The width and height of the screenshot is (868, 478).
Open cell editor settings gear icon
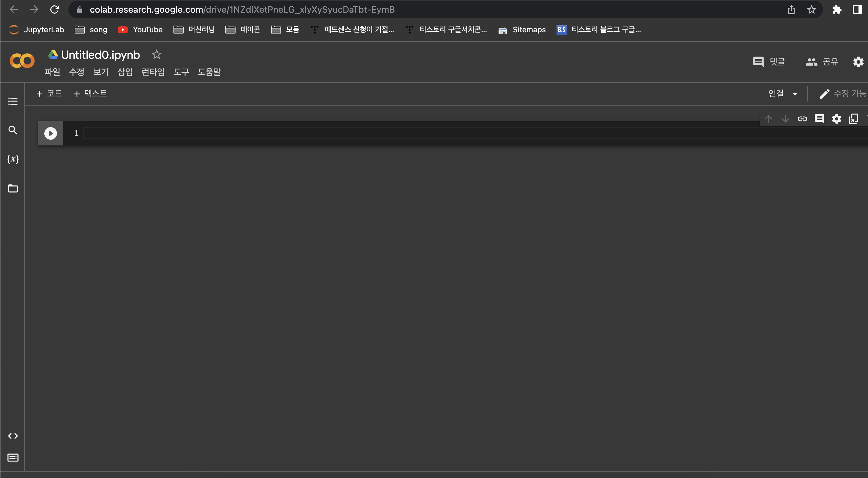pos(837,119)
